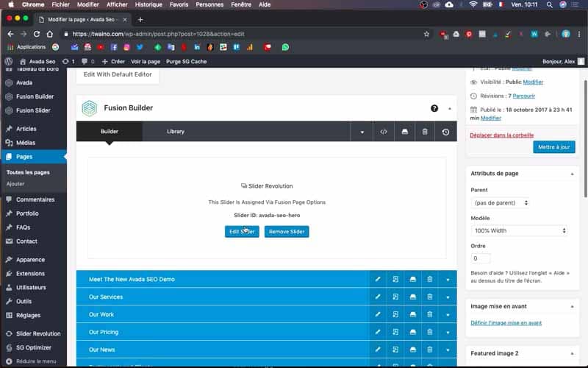Open the Parcourir revisions link
This screenshot has height=368, width=588.
[x=523, y=96]
